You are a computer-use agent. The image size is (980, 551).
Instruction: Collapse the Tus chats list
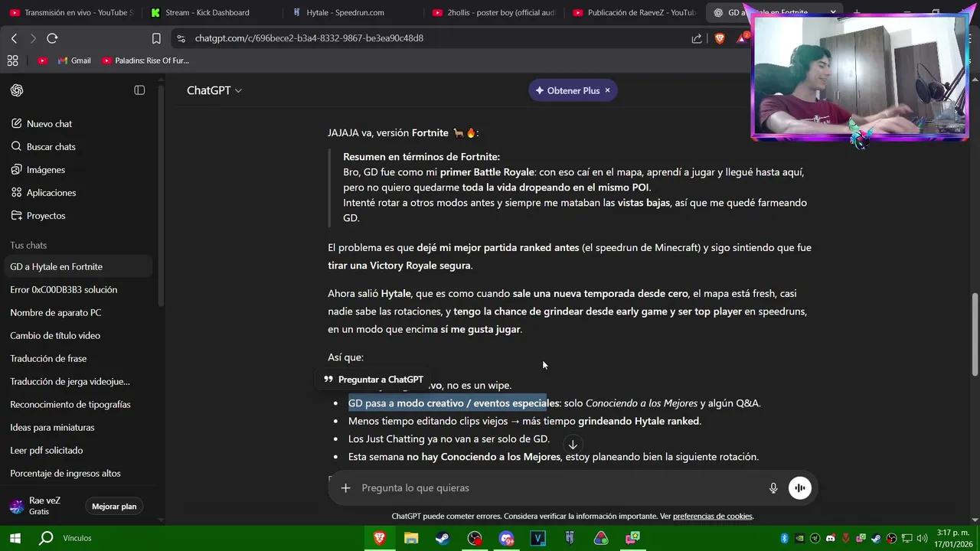pyautogui.click(x=28, y=246)
